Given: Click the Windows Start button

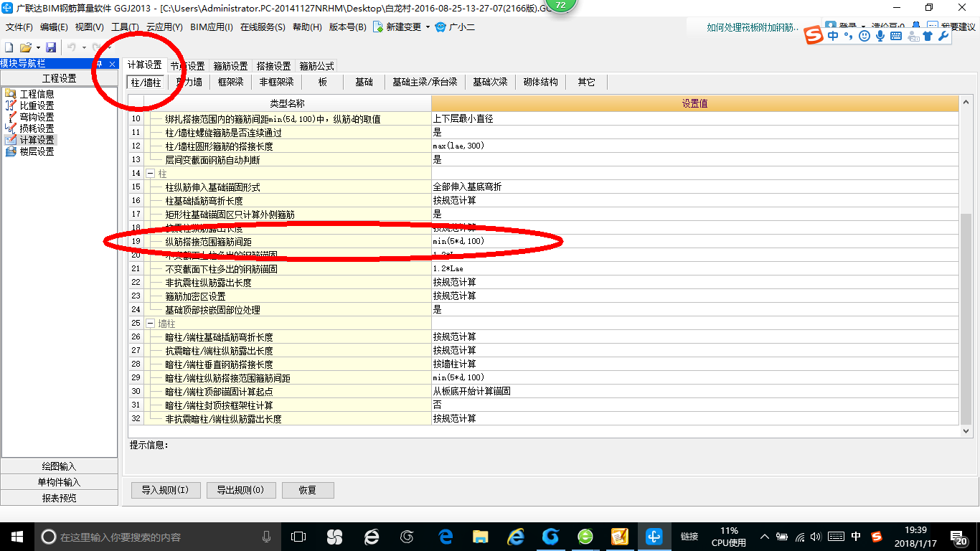Looking at the screenshot, I should tap(17, 537).
